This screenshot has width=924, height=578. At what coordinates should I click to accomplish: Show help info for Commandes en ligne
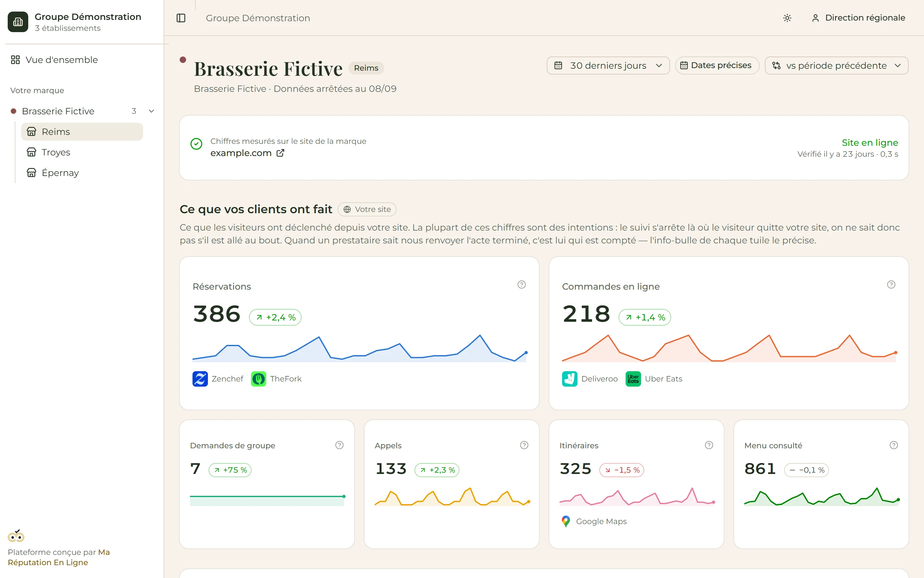click(x=891, y=285)
